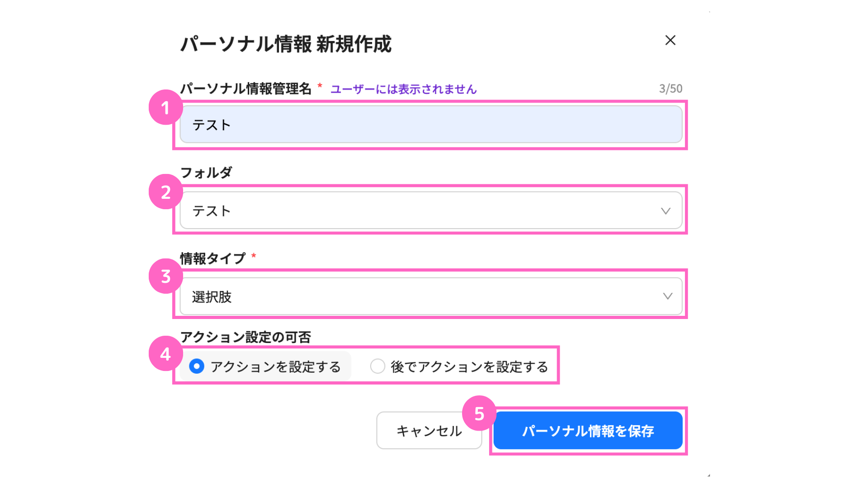868x488 pixels.
Task: Focus the パーソナル情報管理名 text input
Action: (430, 125)
